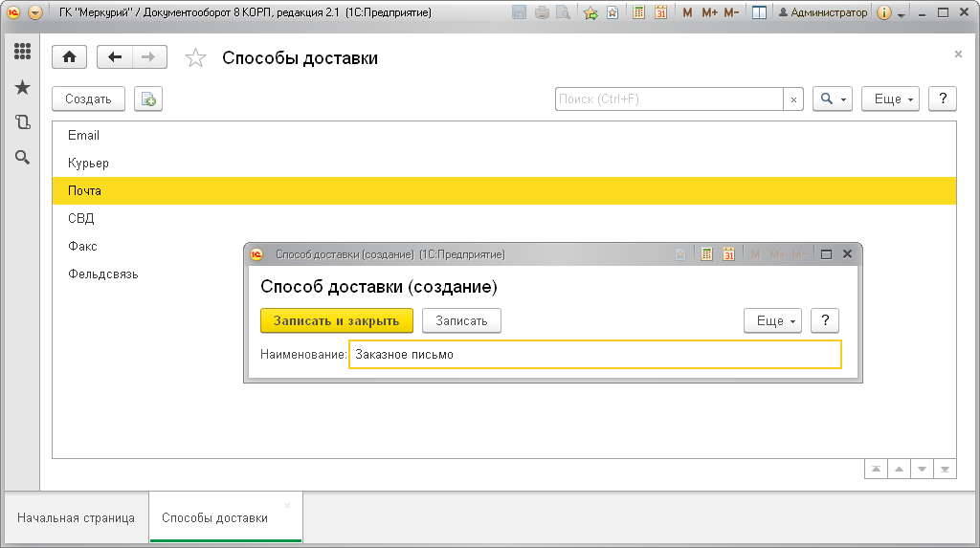Screen dimensions: 980x548
Task: Click the Создать button
Action: coord(88,99)
